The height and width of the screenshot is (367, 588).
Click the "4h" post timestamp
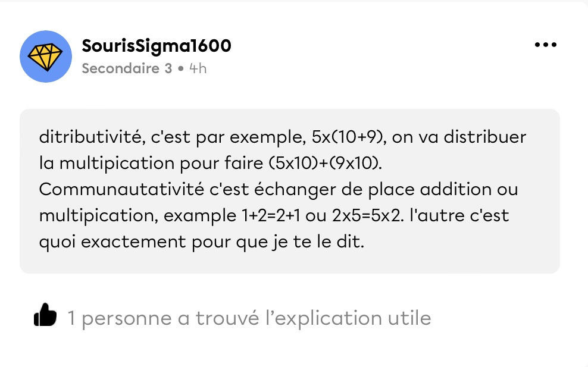coord(198,68)
